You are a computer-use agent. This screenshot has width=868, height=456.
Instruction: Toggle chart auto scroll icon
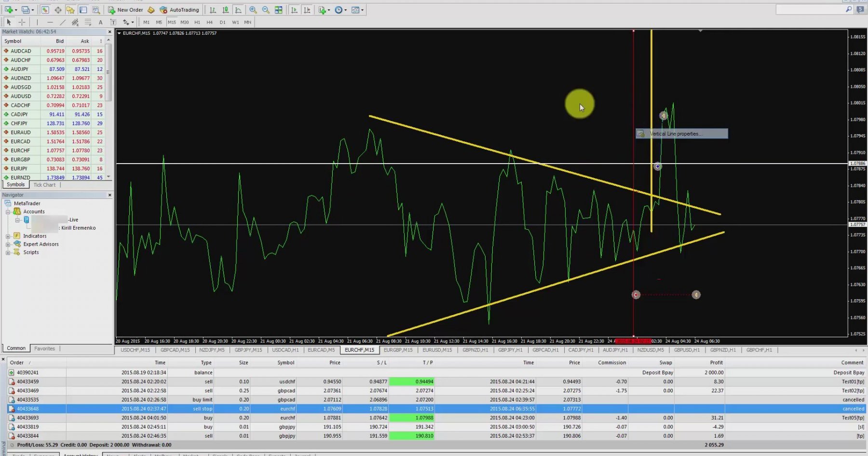294,10
